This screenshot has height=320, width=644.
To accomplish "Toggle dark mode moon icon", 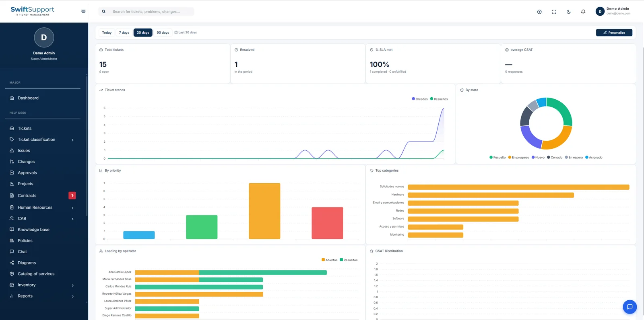I will [569, 12].
